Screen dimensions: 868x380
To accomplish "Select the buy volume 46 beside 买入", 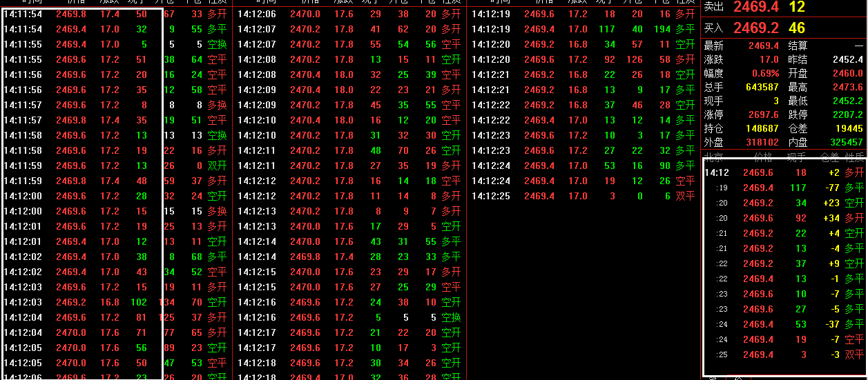I will click(797, 28).
